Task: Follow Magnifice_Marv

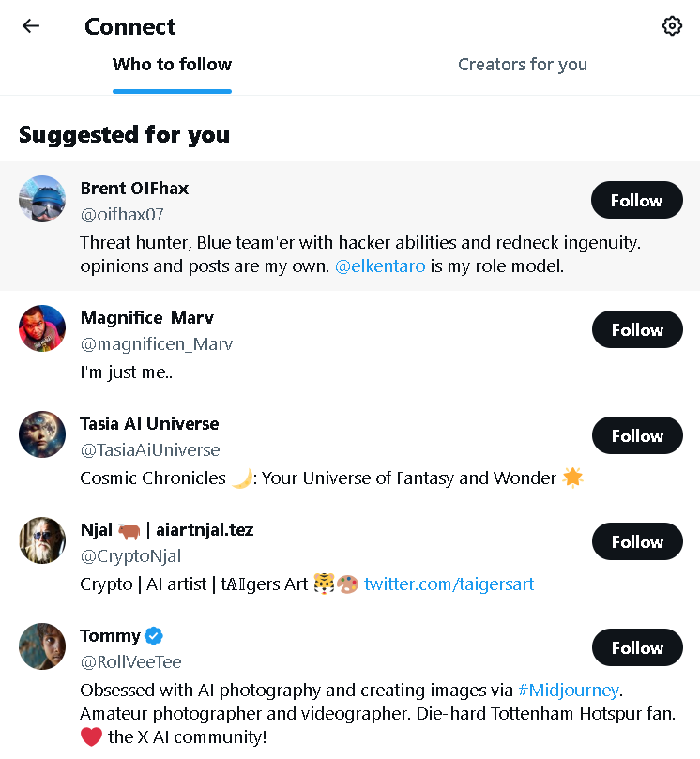Action: 636,329
